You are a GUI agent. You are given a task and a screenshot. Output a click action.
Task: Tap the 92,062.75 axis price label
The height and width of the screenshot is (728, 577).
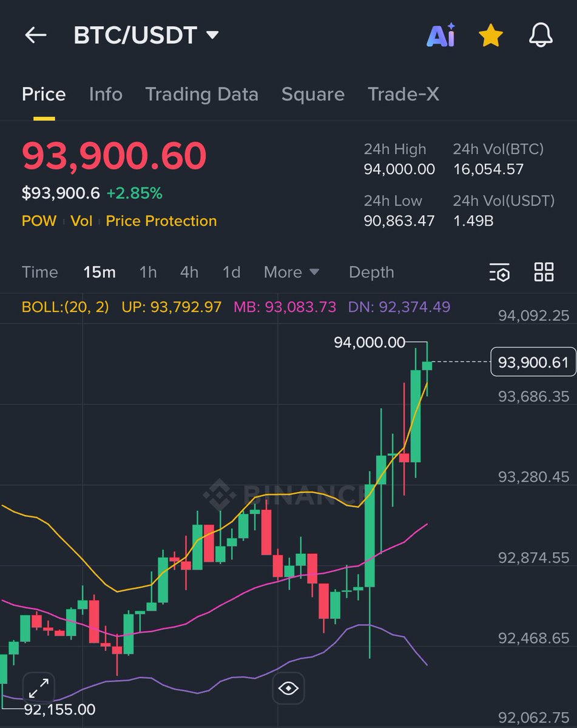tap(534, 716)
